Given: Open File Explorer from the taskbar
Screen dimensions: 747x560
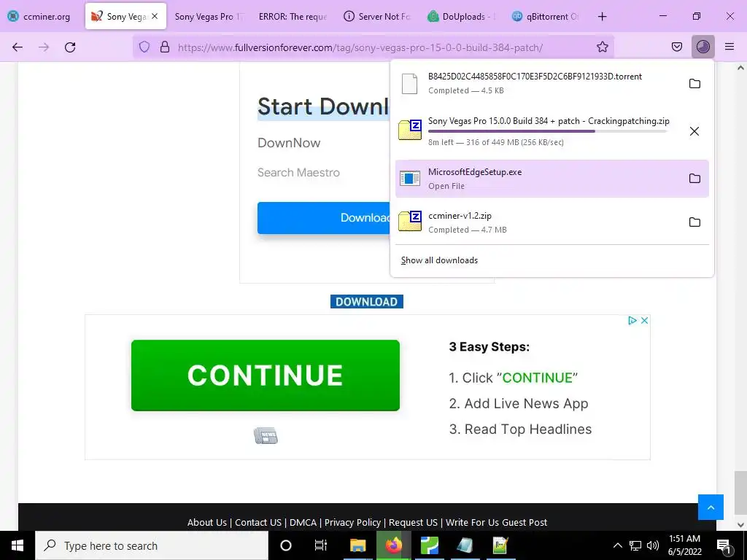Looking at the screenshot, I should (357, 545).
